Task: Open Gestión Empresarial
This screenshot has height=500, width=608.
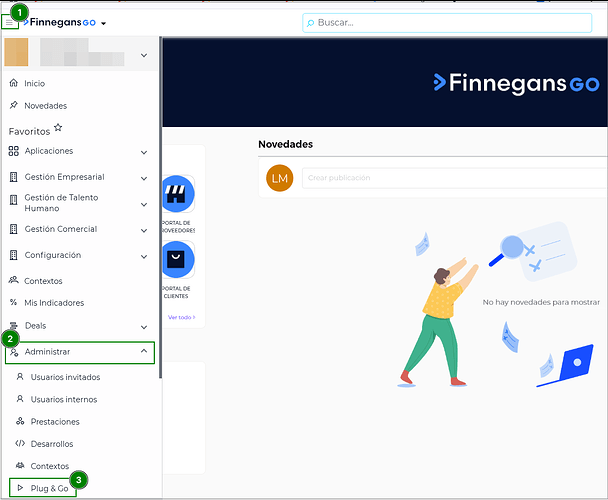Action: tap(64, 177)
